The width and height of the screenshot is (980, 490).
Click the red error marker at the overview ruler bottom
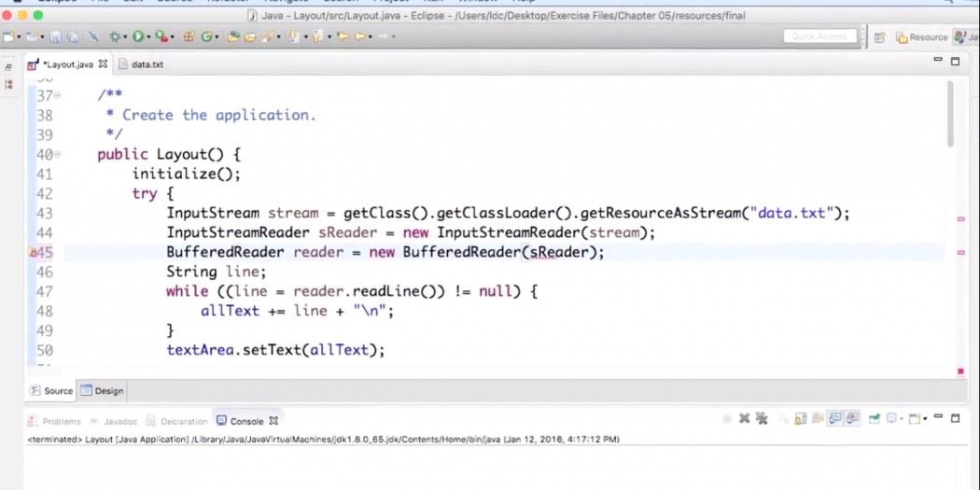click(x=960, y=371)
